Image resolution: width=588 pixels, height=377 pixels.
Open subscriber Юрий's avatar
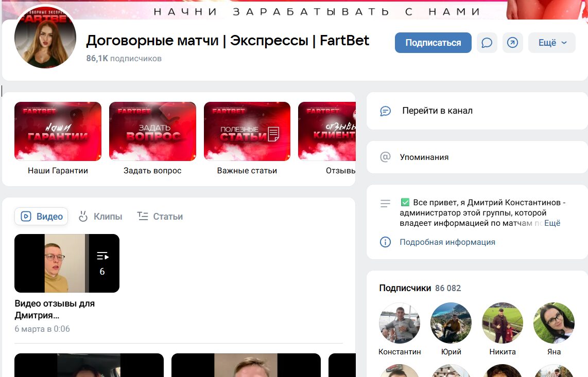(x=451, y=323)
